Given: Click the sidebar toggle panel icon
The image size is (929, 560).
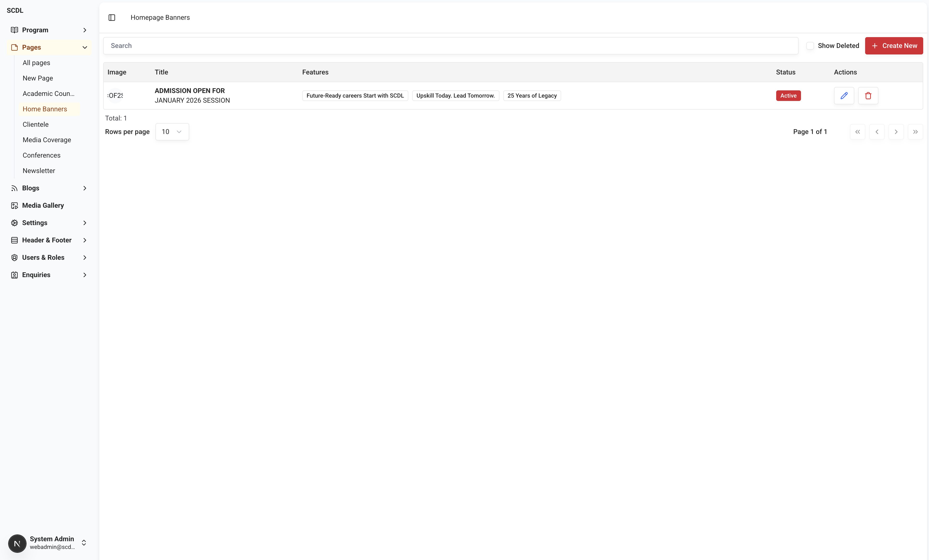Looking at the screenshot, I should [x=112, y=18].
